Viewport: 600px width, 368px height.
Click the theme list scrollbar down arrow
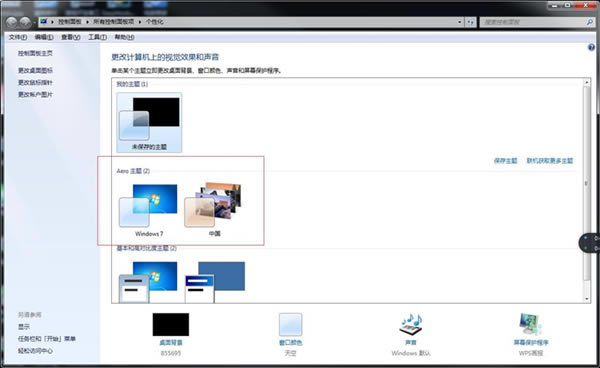(x=587, y=299)
